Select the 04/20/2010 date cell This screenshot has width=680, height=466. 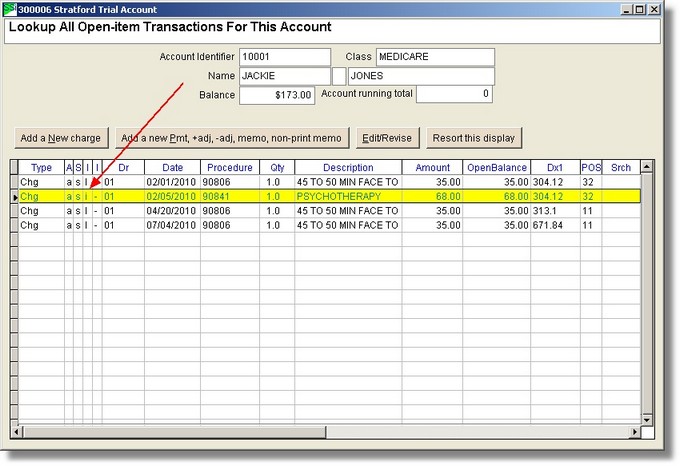[x=172, y=211]
